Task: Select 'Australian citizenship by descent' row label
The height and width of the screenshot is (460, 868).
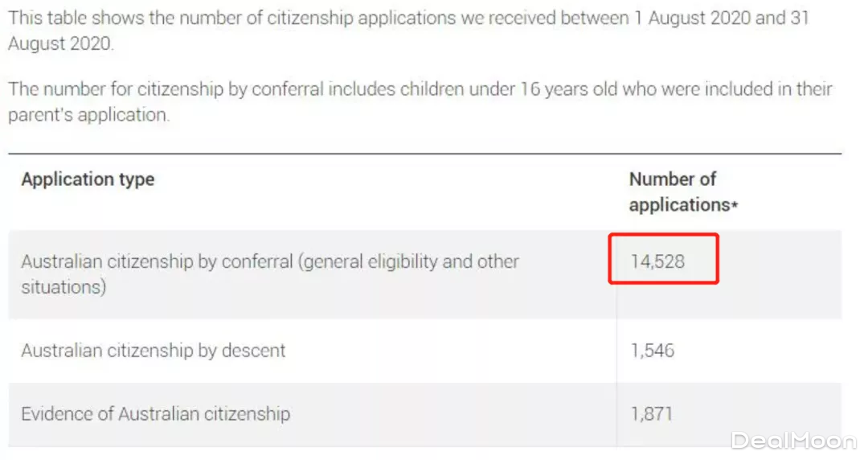Action: 154,351
